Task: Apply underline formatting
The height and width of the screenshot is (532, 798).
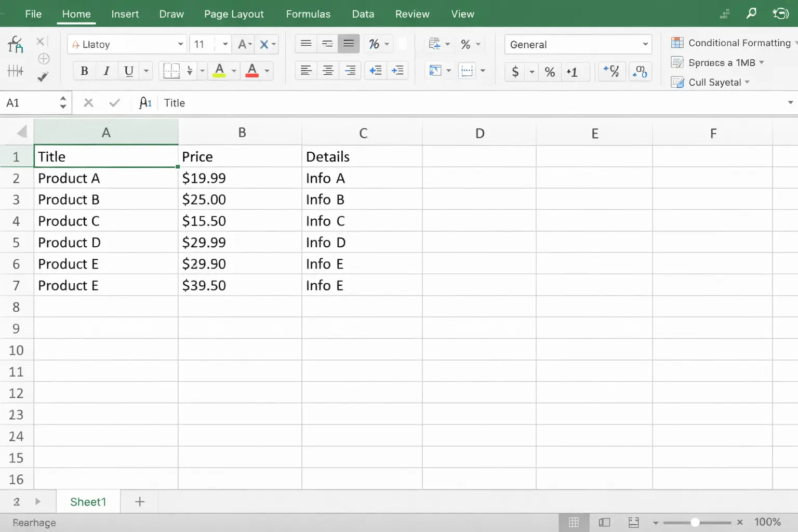Action: 128,71
